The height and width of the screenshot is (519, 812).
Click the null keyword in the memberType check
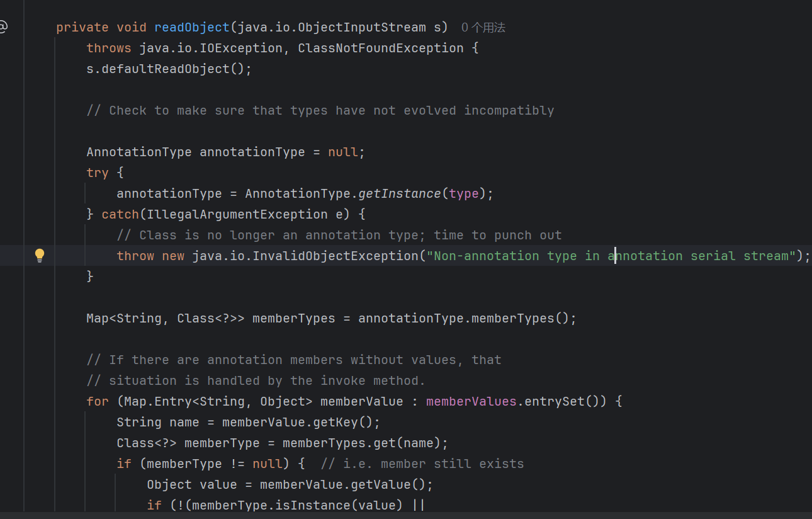coord(268,463)
